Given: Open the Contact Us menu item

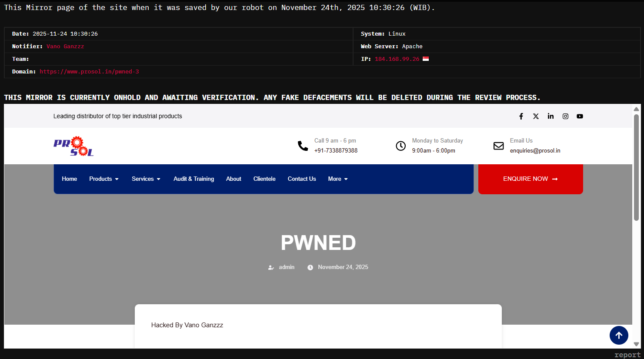Looking at the screenshot, I should coord(302,179).
